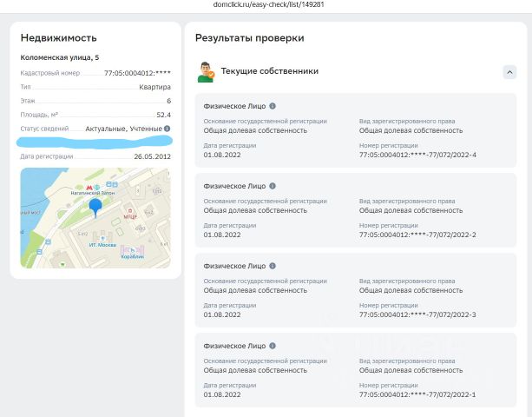
Task: Click the owner avatar icon beside Текущие собственники
Action: click(206, 71)
